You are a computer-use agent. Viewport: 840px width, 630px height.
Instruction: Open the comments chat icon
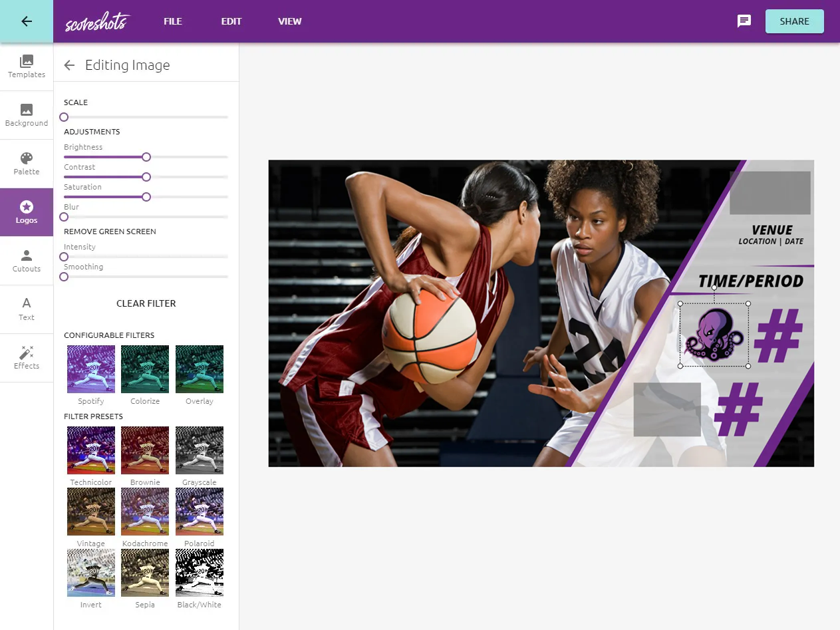point(744,21)
